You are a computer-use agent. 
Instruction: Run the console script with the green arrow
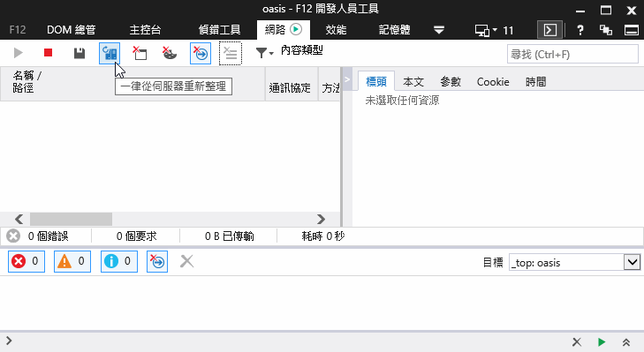(602, 341)
